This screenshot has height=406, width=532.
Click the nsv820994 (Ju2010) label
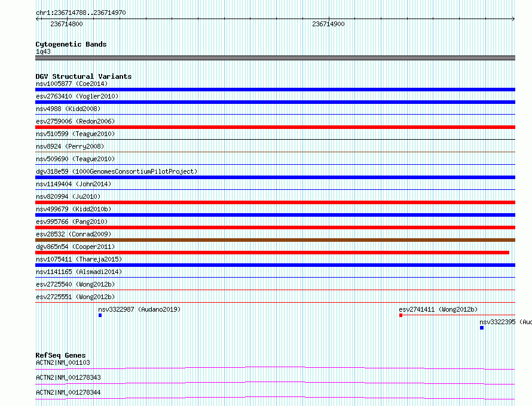pyautogui.click(x=68, y=196)
